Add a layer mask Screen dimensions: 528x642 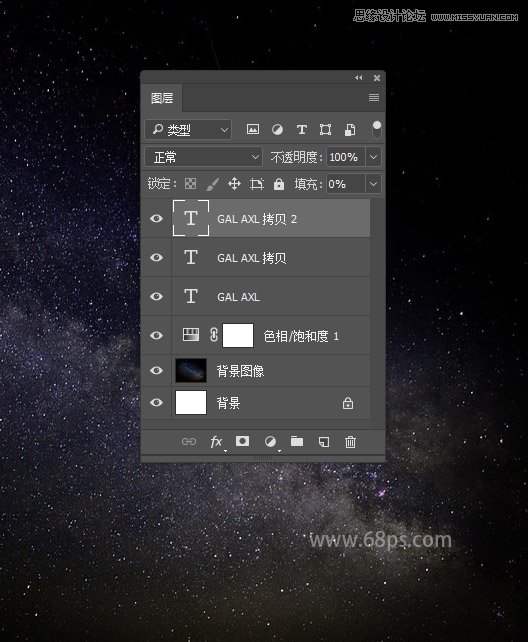(x=242, y=441)
